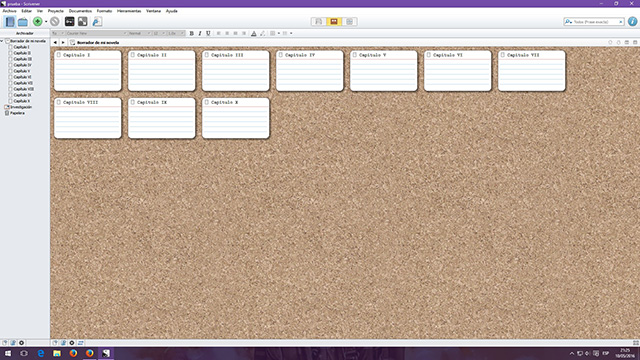Open the dropdown arrow beside Add button
Image resolution: width=640 pixels, height=360 pixels.
pos(46,22)
